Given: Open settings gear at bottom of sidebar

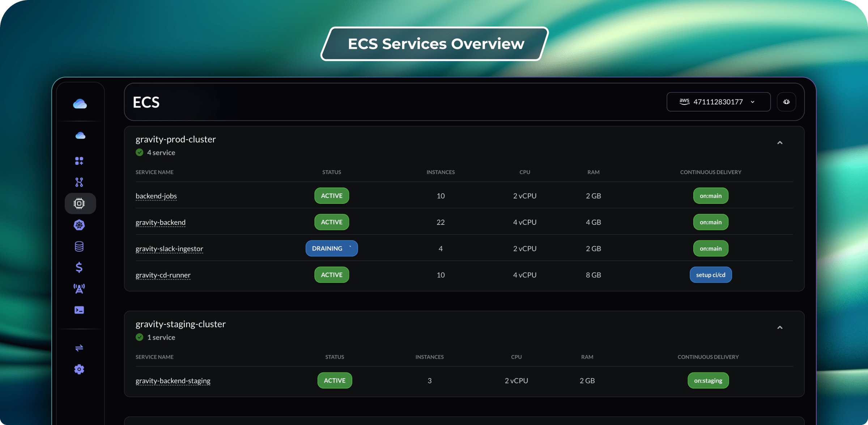Looking at the screenshot, I should [79, 369].
